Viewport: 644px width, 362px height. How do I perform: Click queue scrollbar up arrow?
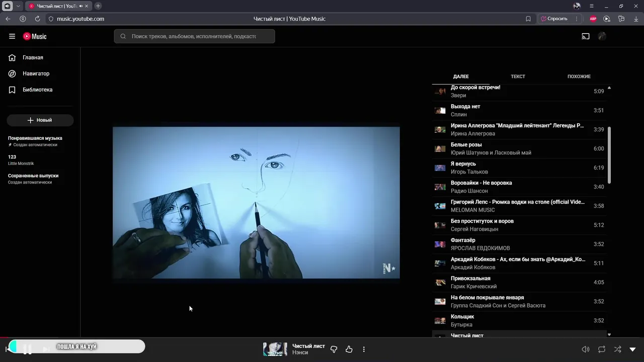click(x=609, y=88)
